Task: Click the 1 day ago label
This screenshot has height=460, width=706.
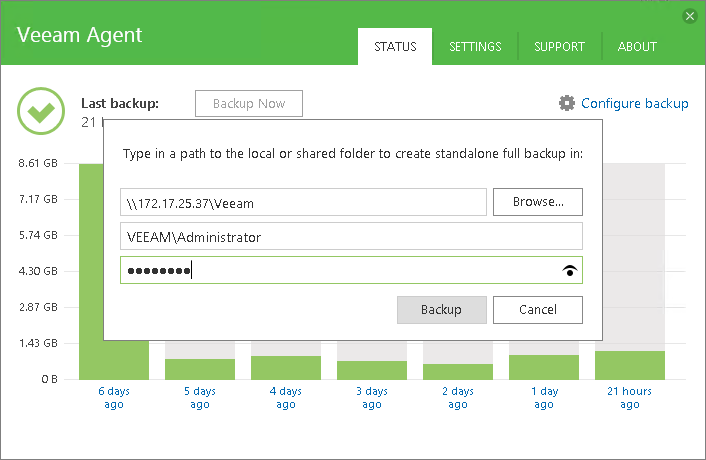Action: coord(544,397)
